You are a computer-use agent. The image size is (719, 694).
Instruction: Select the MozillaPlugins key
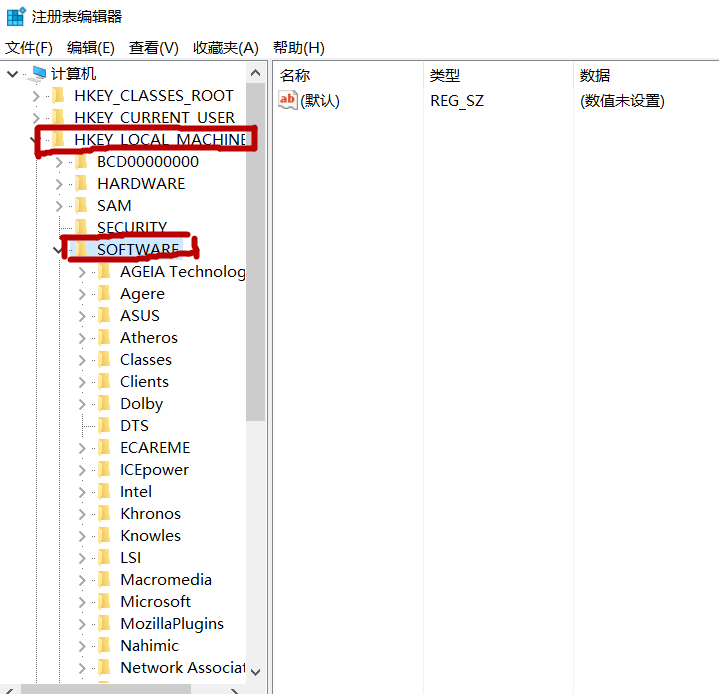point(172,624)
